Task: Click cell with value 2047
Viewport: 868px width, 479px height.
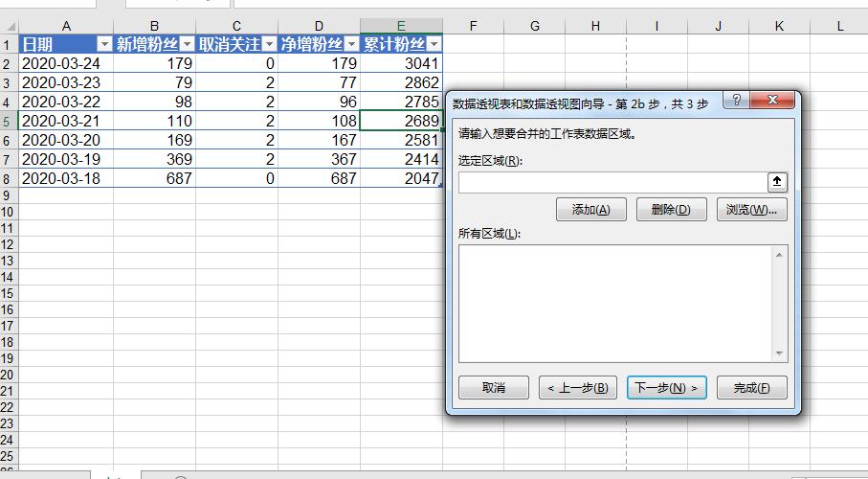Action: (401, 178)
